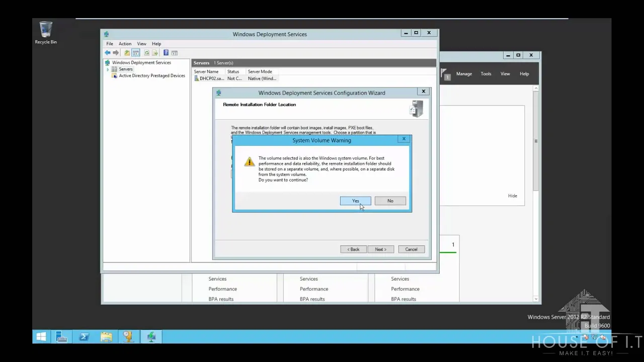The width and height of the screenshot is (644, 362).
Task: Minimize the Windows Deployment Services window
Action: tap(406, 33)
